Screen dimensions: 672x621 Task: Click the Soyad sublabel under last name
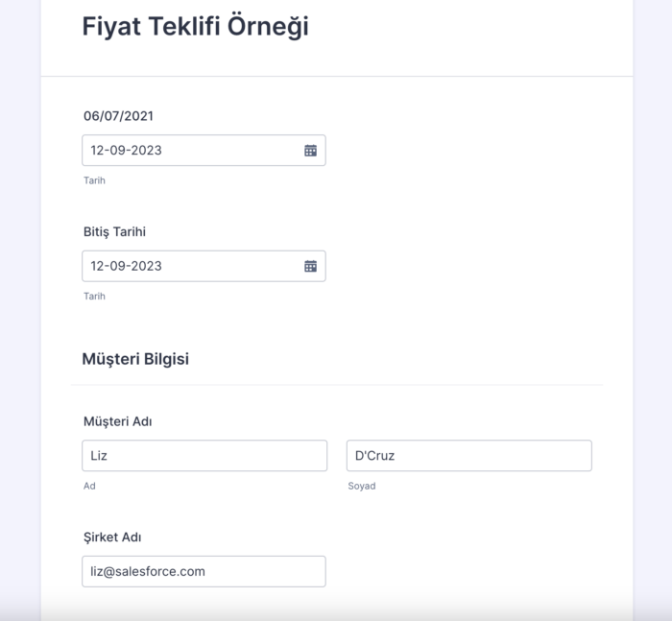362,486
